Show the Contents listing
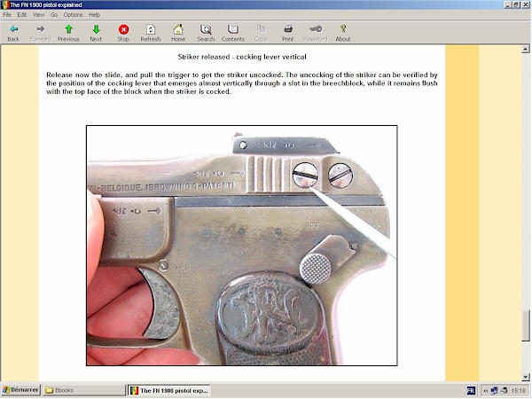The height and width of the screenshot is (399, 532). pos(233,33)
